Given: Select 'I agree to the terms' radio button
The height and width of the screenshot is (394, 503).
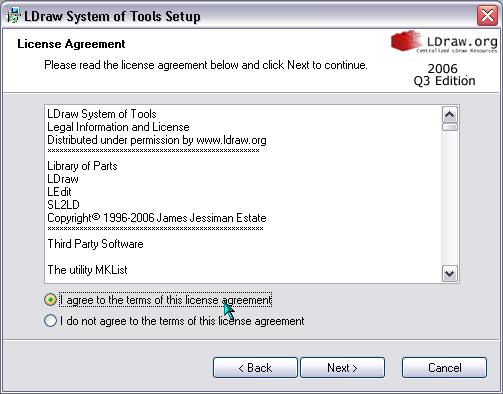Looking at the screenshot, I should (x=50, y=300).
